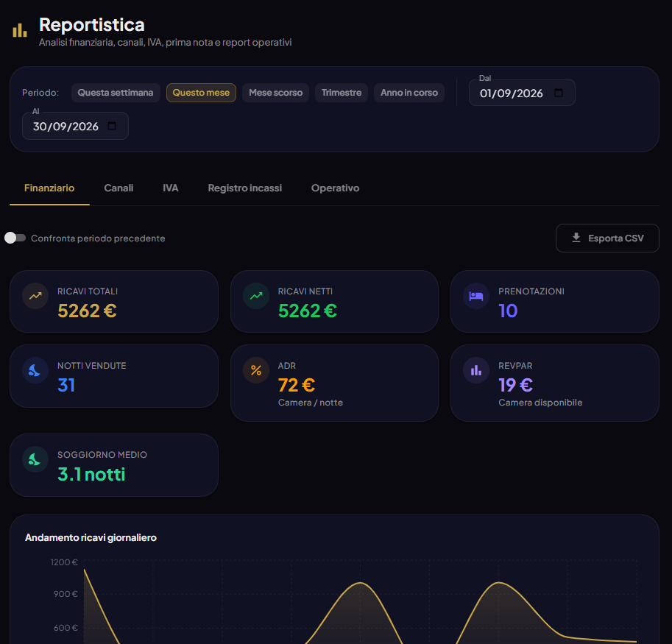The width and height of the screenshot is (672, 644).
Task: Click the Ricavi Netti value 5262 €
Action: [307, 311]
